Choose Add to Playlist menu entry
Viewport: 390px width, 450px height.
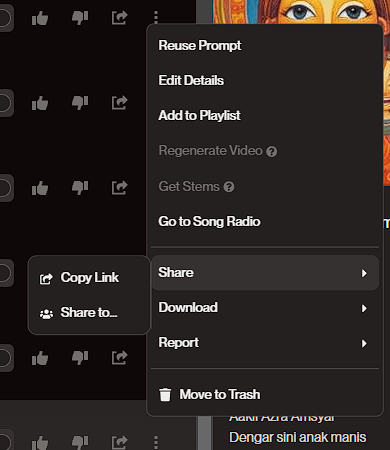click(199, 115)
